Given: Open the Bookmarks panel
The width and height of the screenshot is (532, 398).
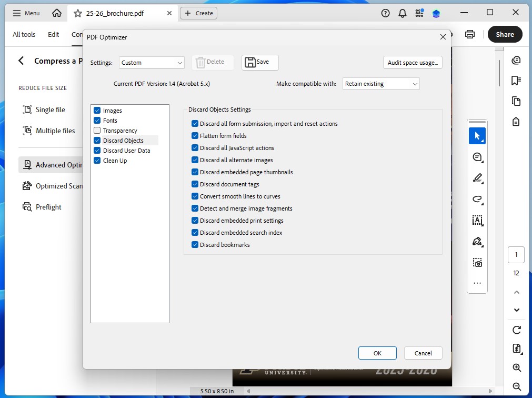Looking at the screenshot, I should pos(516,81).
